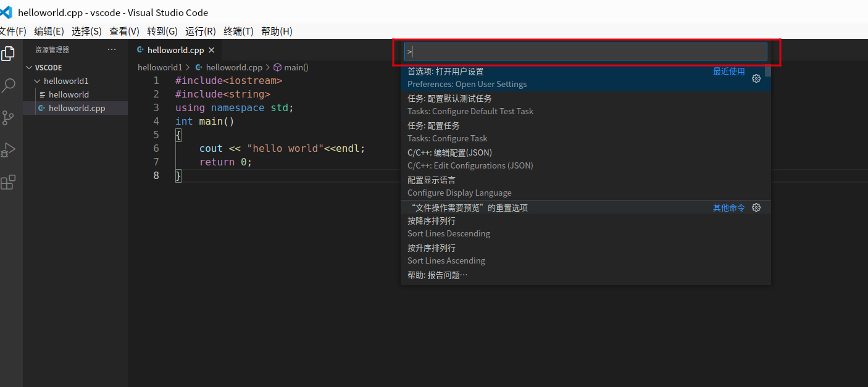Click the gear beside 'Preferences: Open User Settings'
868x387 pixels.
(756, 78)
